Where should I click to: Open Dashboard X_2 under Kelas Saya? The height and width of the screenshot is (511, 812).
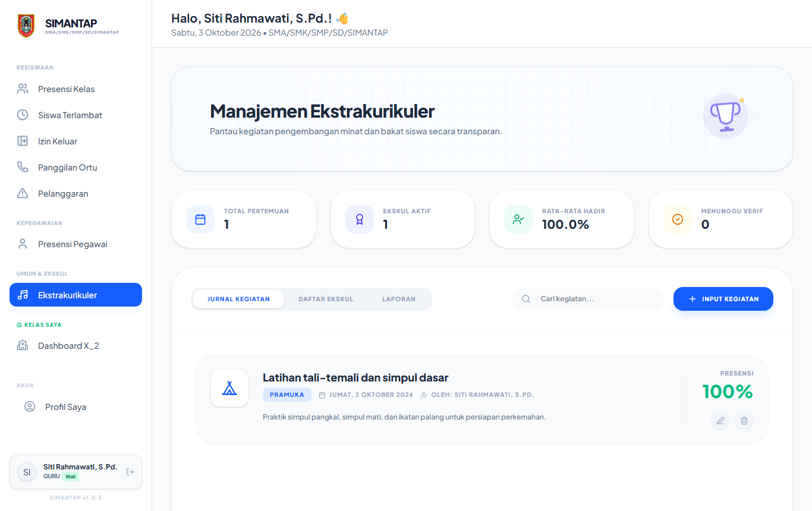(x=75, y=346)
